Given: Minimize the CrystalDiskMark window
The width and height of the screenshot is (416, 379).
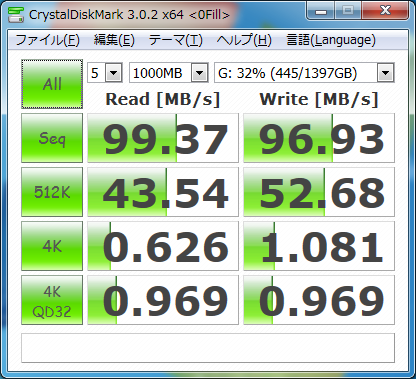Looking at the screenshot, I should [320, 11].
